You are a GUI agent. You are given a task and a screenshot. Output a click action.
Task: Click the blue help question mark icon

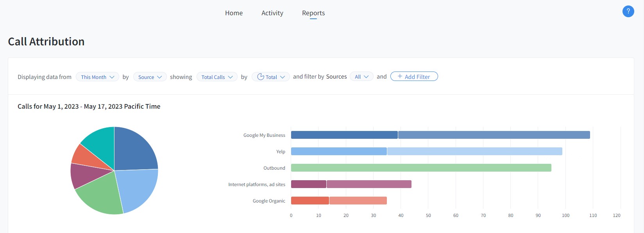628,12
